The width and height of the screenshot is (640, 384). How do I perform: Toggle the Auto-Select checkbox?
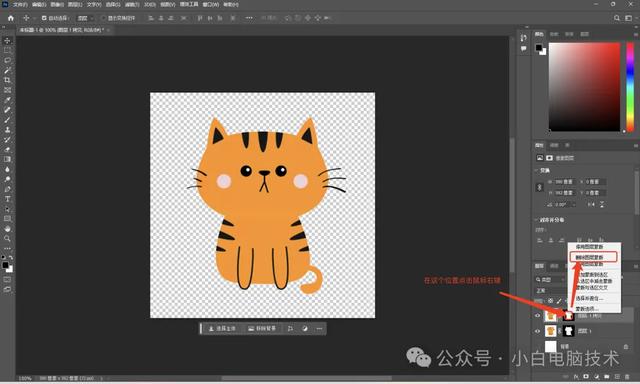pyautogui.click(x=44, y=18)
